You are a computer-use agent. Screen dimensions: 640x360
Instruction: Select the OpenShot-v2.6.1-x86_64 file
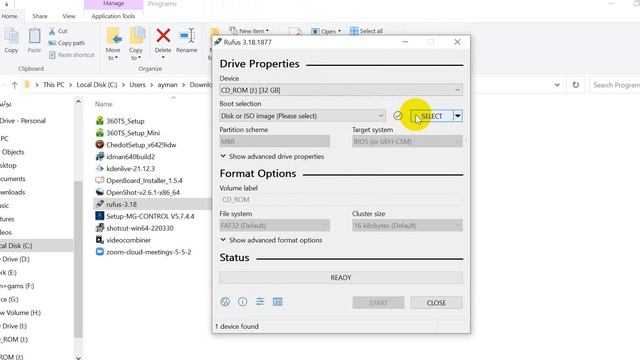(x=138, y=192)
